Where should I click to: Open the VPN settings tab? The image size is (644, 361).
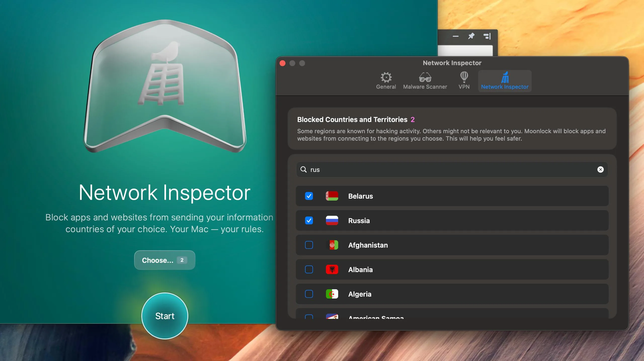pos(464,81)
